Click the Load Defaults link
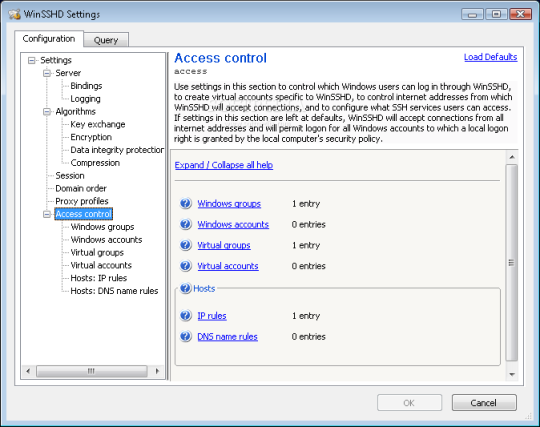The height and width of the screenshot is (427, 540). [x=490, y=57]
